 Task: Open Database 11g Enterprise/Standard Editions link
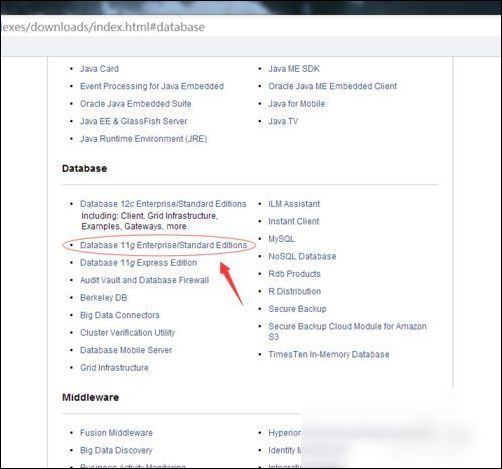164,245
